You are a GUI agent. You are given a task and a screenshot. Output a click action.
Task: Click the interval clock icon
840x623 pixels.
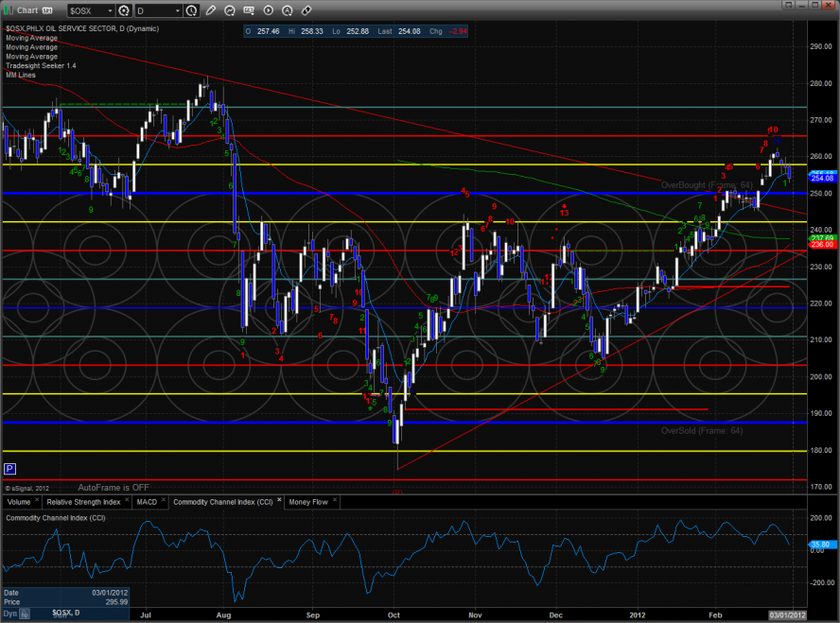(192, 10)
